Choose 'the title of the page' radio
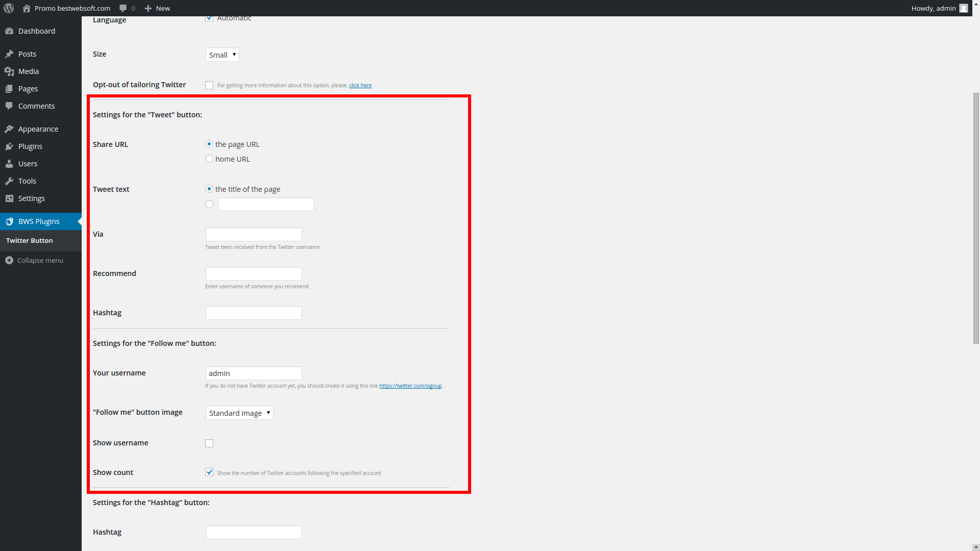This screenshot has width=980, height=551. pos(209,189)
